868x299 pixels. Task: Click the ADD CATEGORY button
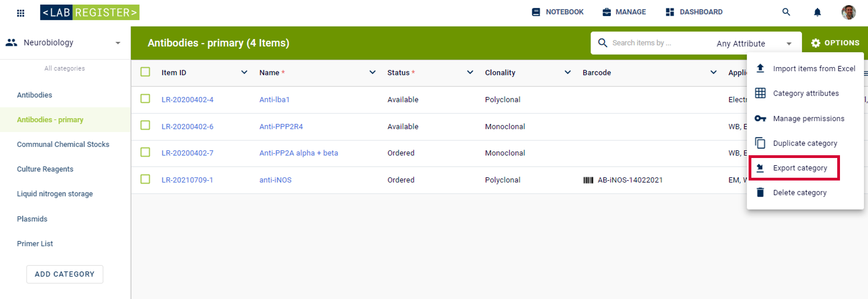65,274
